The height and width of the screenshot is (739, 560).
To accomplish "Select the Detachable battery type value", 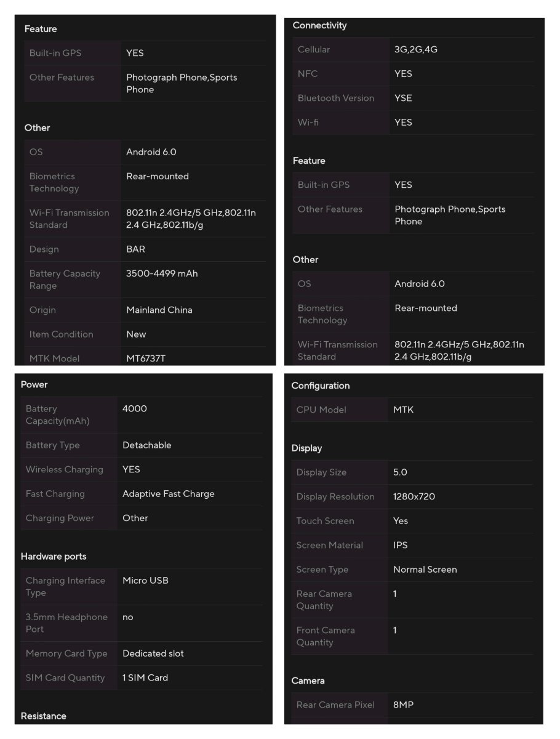I will pyautogui.click(x=147, y=445).
